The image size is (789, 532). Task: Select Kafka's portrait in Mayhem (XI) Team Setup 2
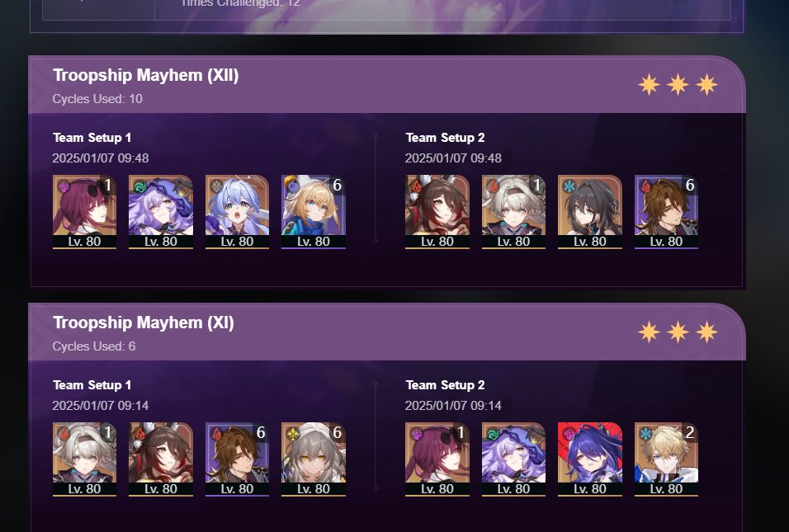click(437, 459)
